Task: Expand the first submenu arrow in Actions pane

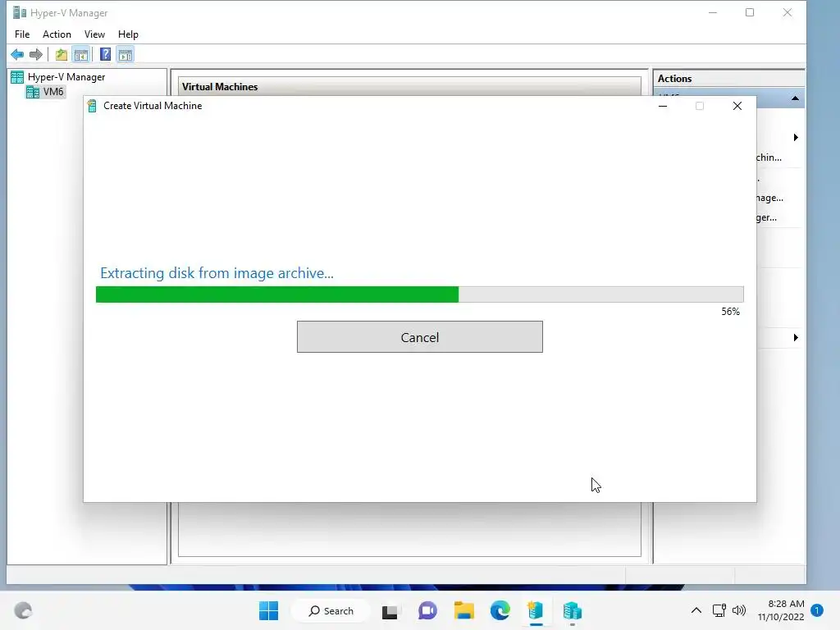Action: [796, 137]
